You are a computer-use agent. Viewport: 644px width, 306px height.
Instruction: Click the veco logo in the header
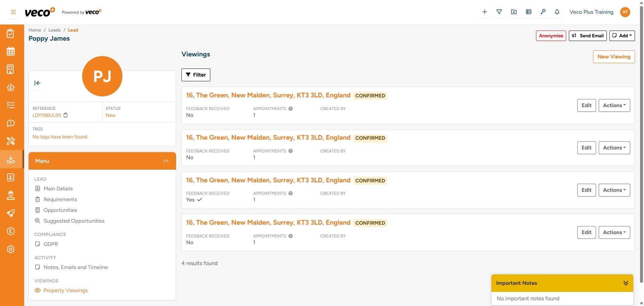coord(40,12)
